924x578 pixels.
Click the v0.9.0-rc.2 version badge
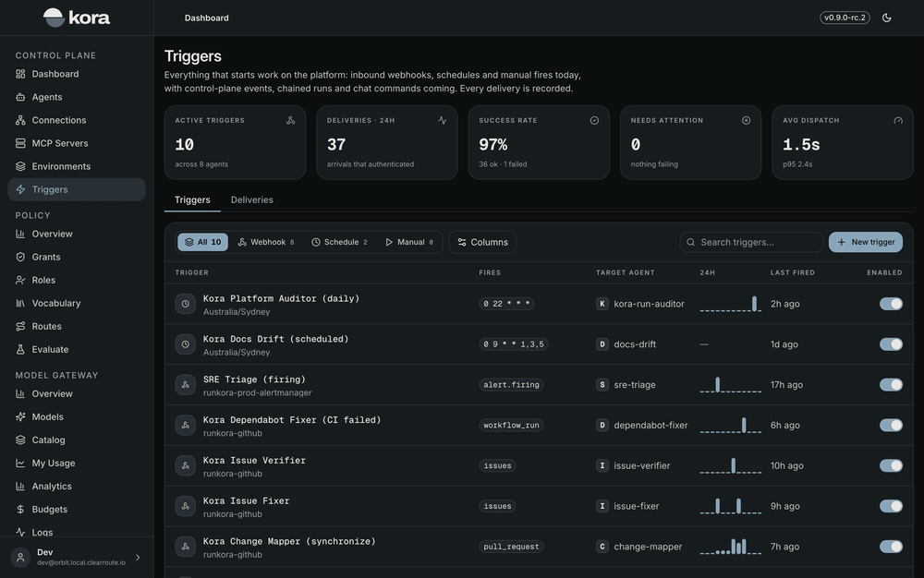[x=845, y=18]
